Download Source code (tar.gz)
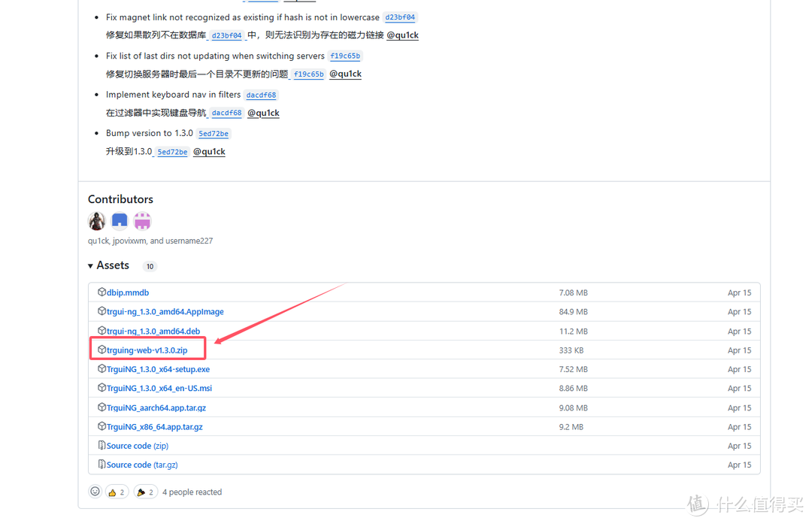This screenshot has width=812, height=524. [x=141, y=465]
